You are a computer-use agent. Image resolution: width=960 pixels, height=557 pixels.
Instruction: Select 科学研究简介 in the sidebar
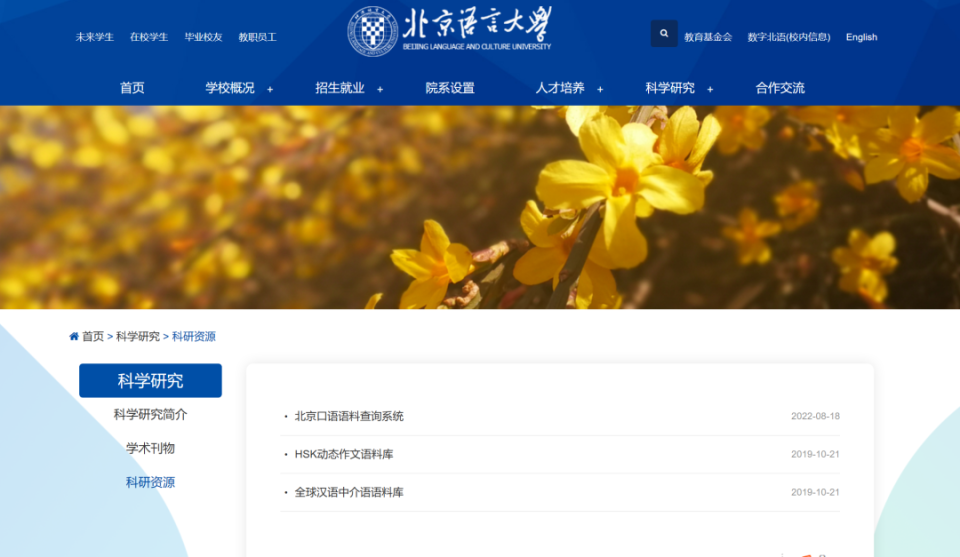tap(151, 415)
